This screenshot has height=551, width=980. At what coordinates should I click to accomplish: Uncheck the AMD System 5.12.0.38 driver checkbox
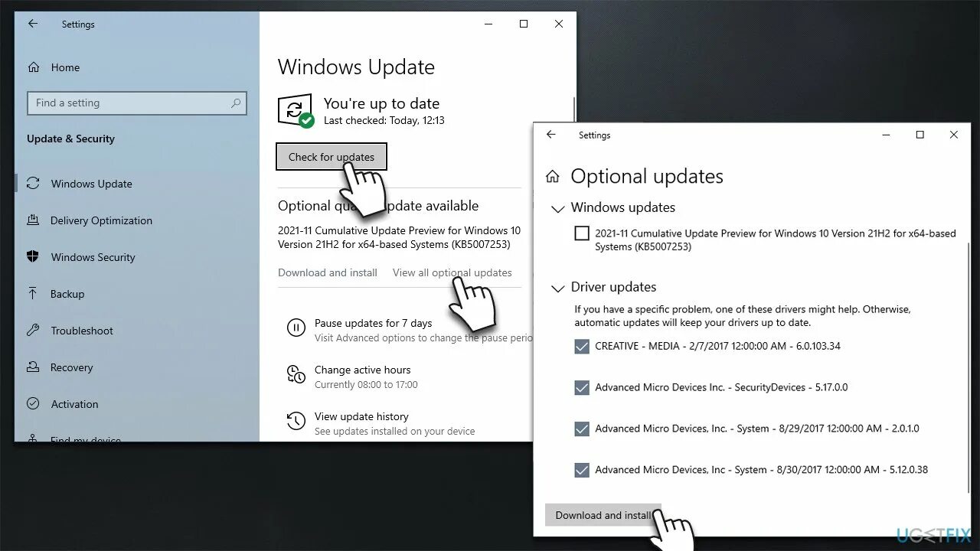coord(582,470)
